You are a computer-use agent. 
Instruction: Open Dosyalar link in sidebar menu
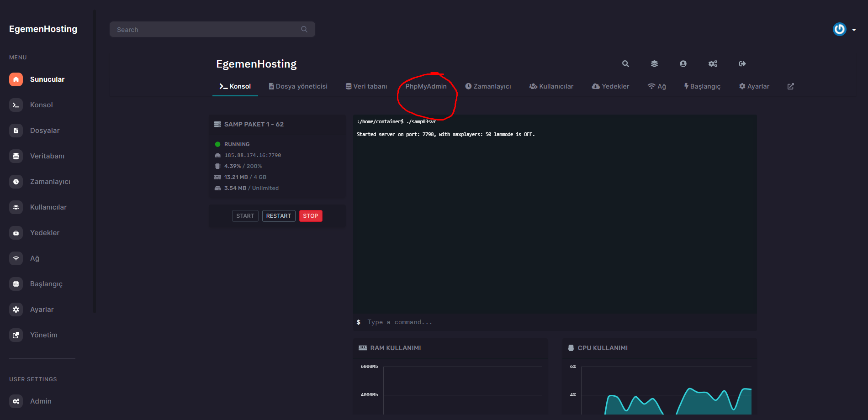pos(45,131)
